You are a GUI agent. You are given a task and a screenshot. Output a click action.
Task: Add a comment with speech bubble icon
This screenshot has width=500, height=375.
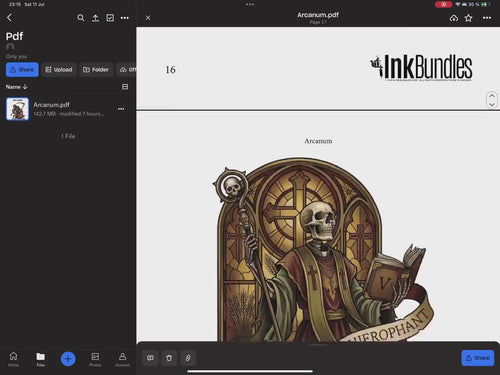[150, 358]
